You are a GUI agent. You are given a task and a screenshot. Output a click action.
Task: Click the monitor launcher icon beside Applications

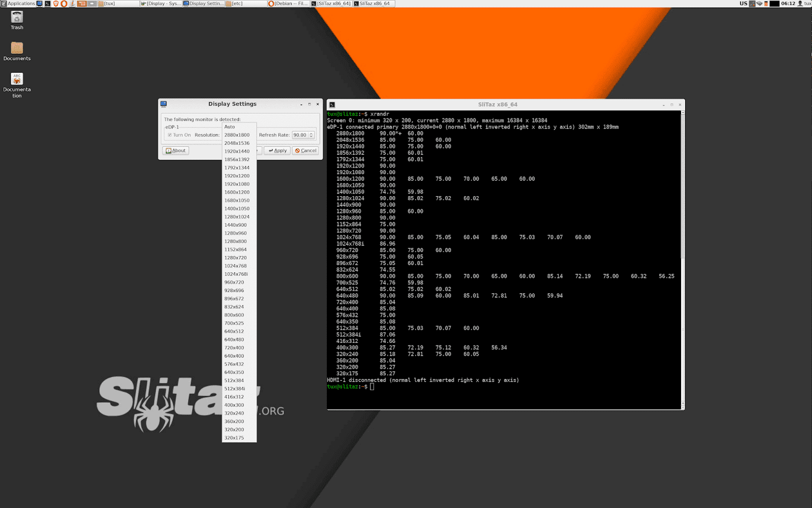(x=40, y=4)
